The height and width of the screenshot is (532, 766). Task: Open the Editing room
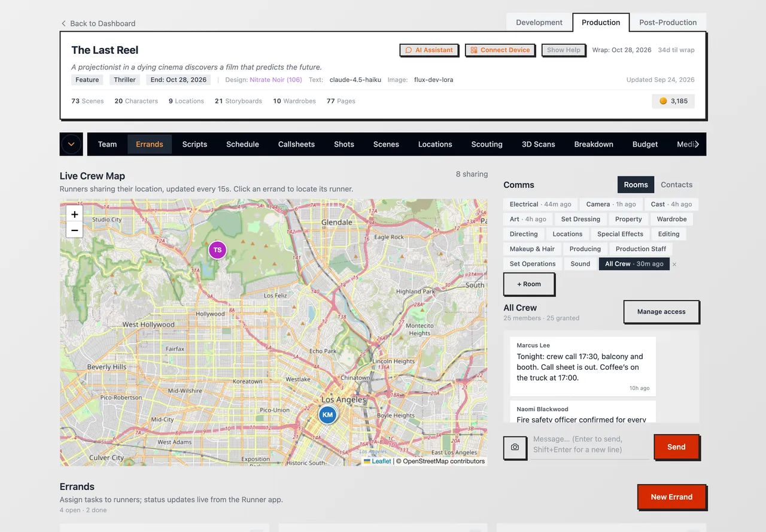click(x=668, y=234)
